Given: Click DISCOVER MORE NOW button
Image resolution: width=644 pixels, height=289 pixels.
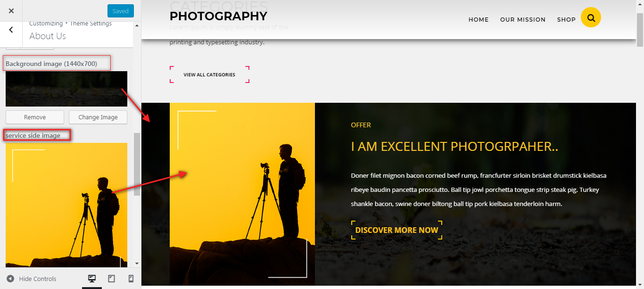Looking at the screenshot, I should tap(396, 230).
